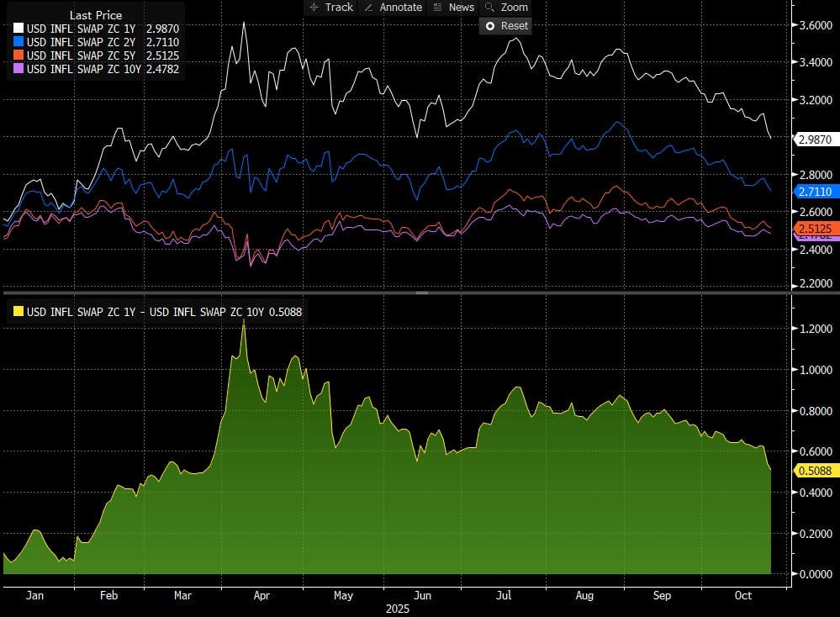
Task: Click the Zoom magnifier icon
Action: (x=489, y=7)
